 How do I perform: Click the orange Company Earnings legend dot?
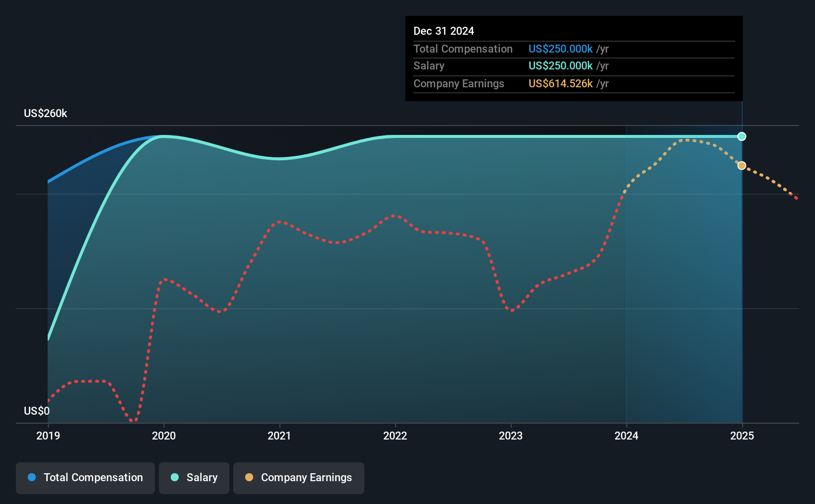[249, 477]
